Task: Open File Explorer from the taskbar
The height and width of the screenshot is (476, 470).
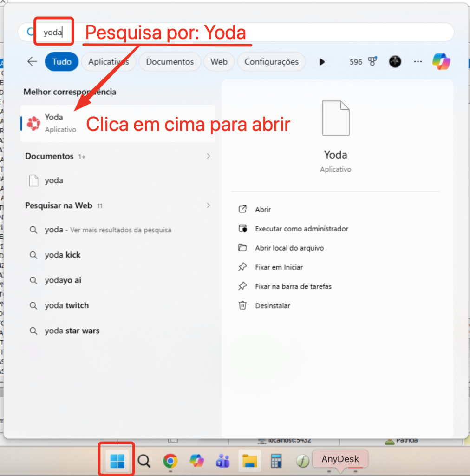Action: coord(250,461)
